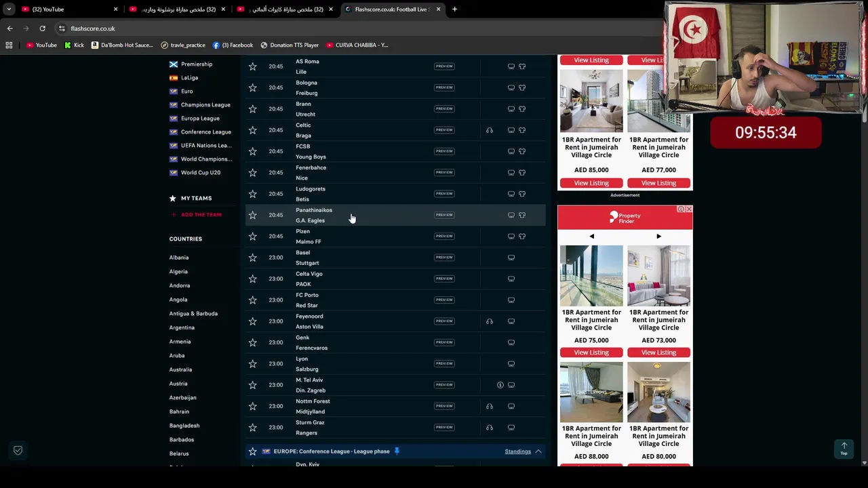Open the Donation TTS Player bookmark
Screen dimensions: 868x488
(290, 45)
